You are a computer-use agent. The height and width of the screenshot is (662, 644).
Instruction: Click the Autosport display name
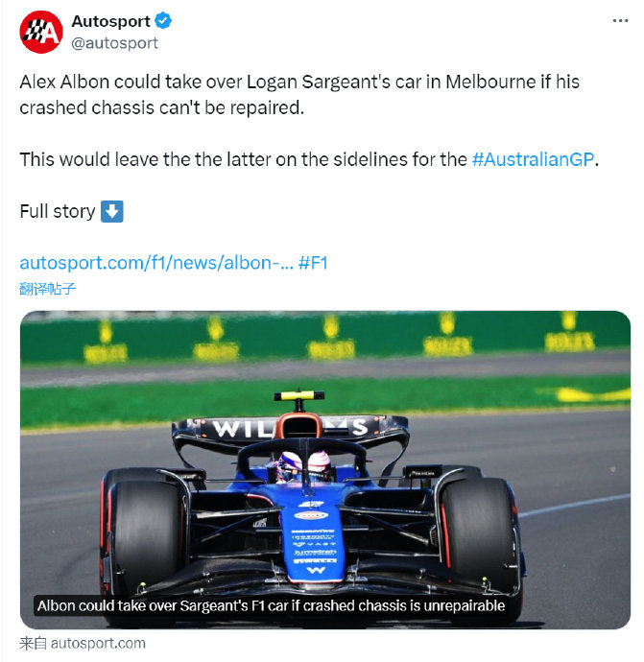click(110, 21)
